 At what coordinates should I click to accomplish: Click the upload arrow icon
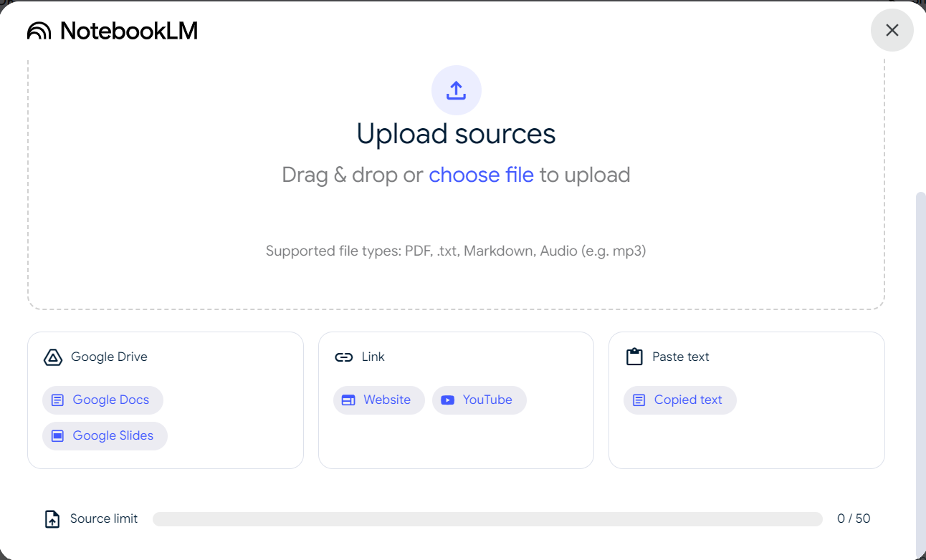pos(456,90)
